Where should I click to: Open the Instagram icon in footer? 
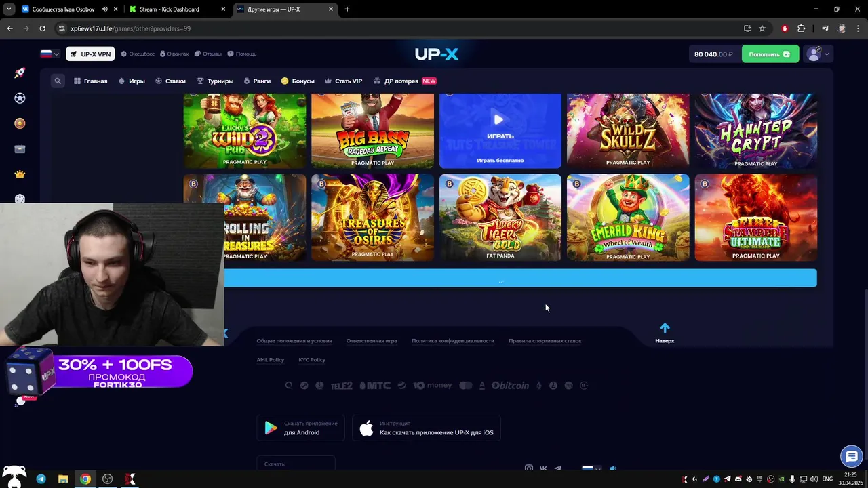click(529, 468)
